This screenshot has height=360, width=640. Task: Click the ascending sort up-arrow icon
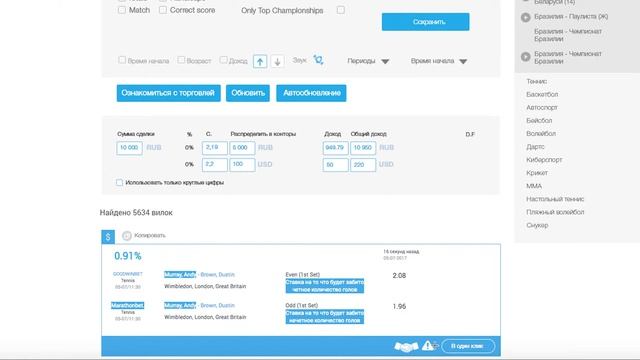tap(260, 61)
